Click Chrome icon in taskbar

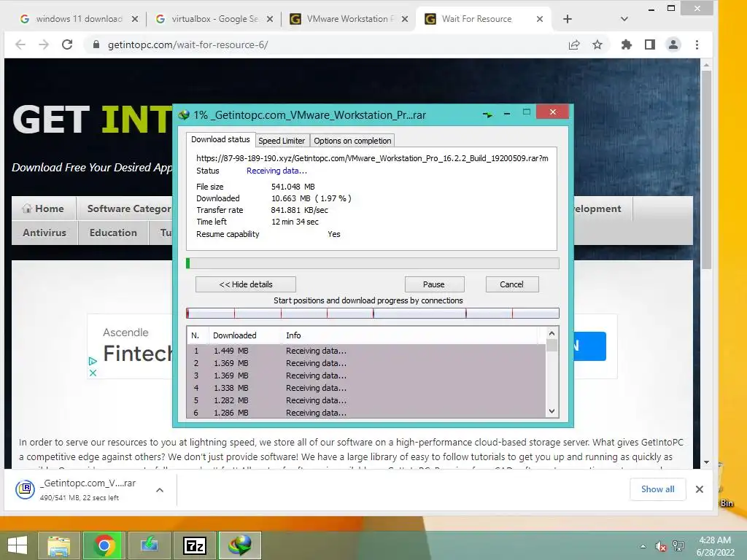pyautogui.click(x=104, y=545)
